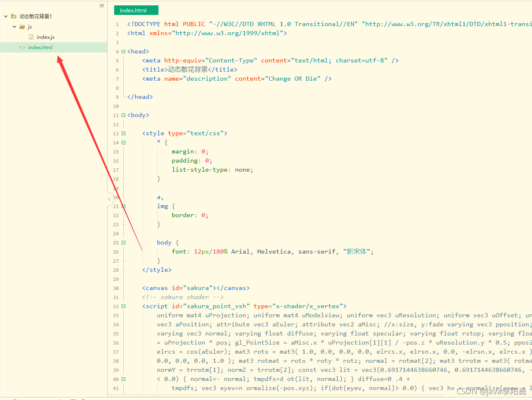Screen dimensions: 532x400
Task: Click the </head> closing tag
Action: point(140,97)
